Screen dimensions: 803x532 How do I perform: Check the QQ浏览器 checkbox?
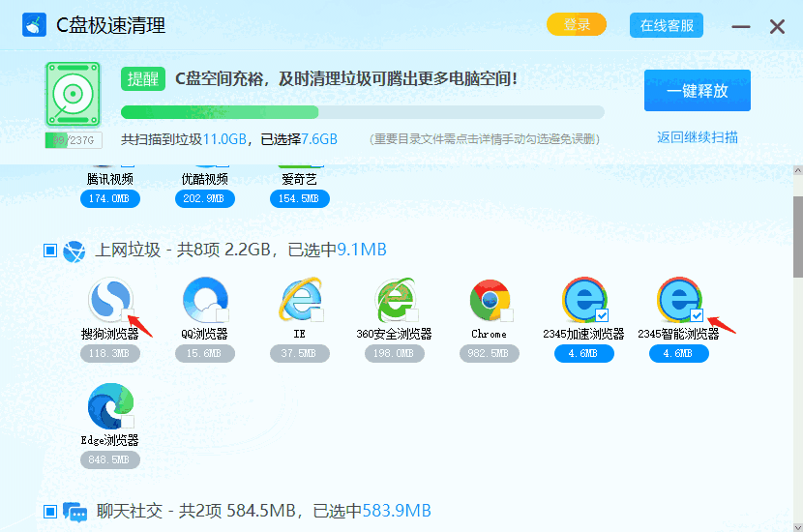[223, 315]
